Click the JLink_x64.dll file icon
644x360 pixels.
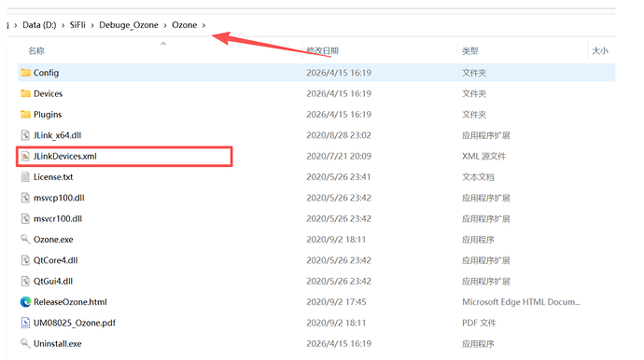tap(25, 135)
